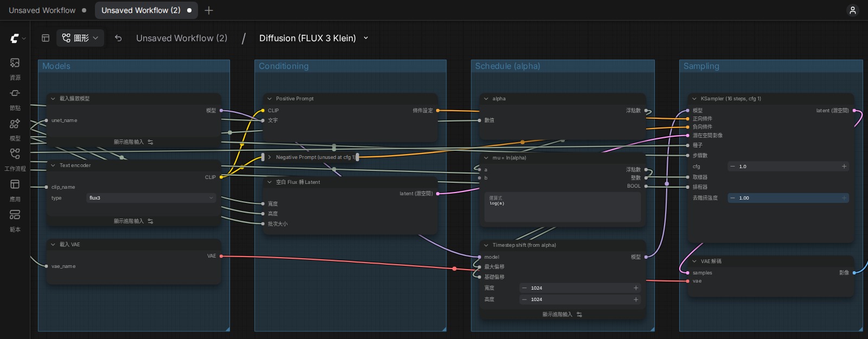868x339 pixels.
Task: Open the 圖形 view mode dropdown
Action: tap(80, 38)
